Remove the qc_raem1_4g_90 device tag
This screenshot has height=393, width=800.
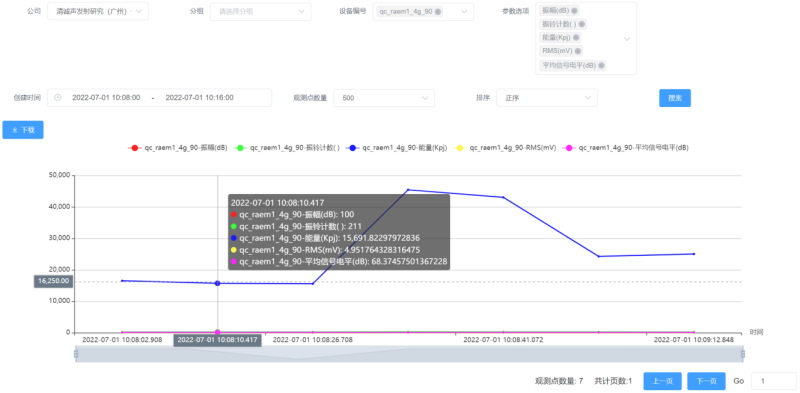tap(438, 12)
